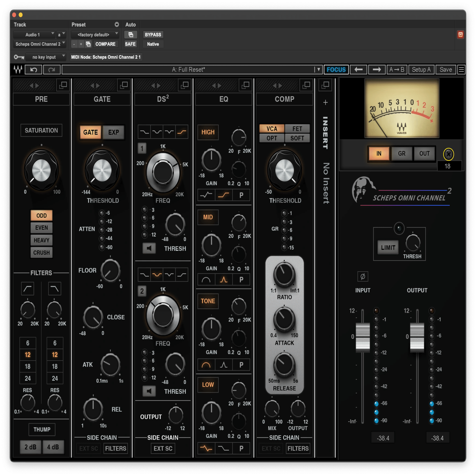This screenshot has height=476, width=476.
Task: Expand the COMP module window icon
Action: (x=306, y=85)
